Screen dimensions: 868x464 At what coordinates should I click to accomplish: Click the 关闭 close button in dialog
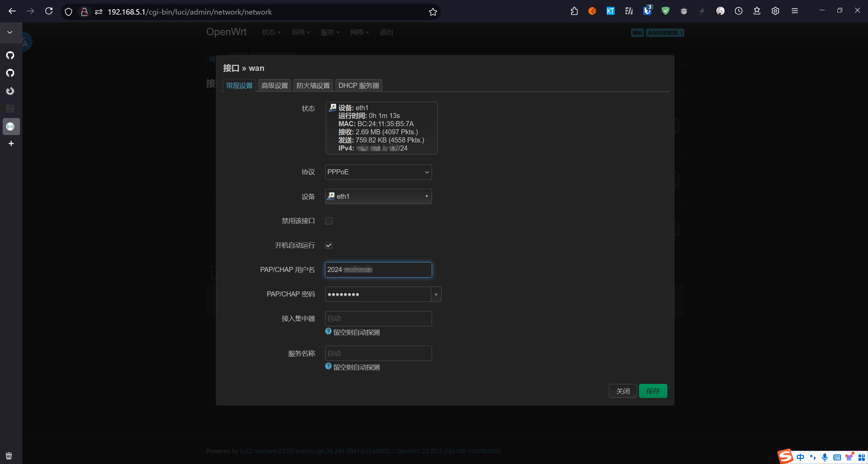623,391
